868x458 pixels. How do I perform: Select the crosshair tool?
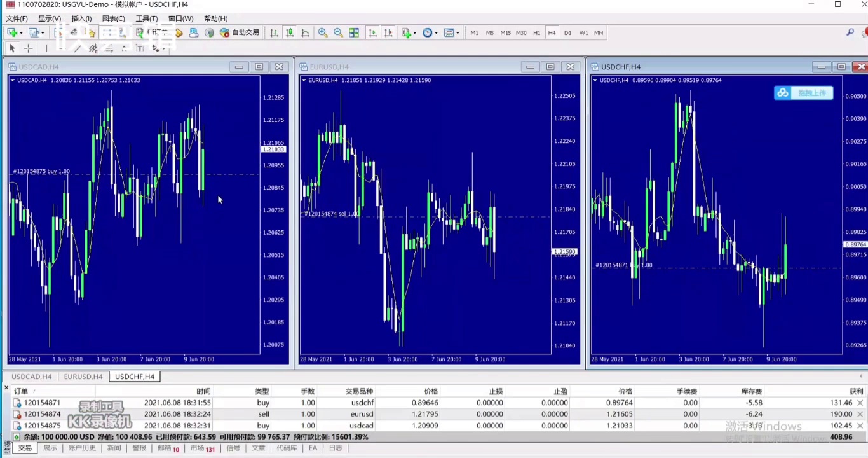(28, 48)
